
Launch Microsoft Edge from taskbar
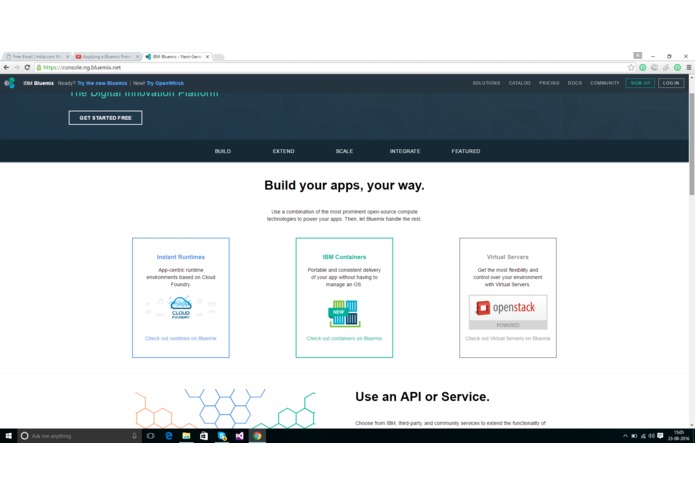coord(168,436)
